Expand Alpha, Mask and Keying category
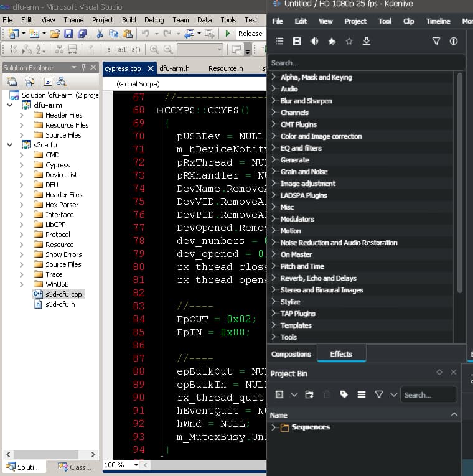Image resolution: width=473 pixels, height=476 pixels. [274, 77]
